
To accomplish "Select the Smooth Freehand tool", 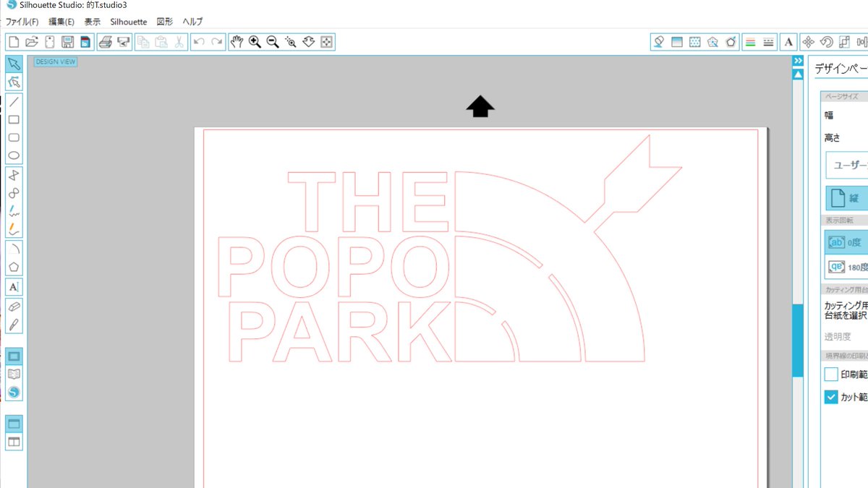I will pos(14,230).
